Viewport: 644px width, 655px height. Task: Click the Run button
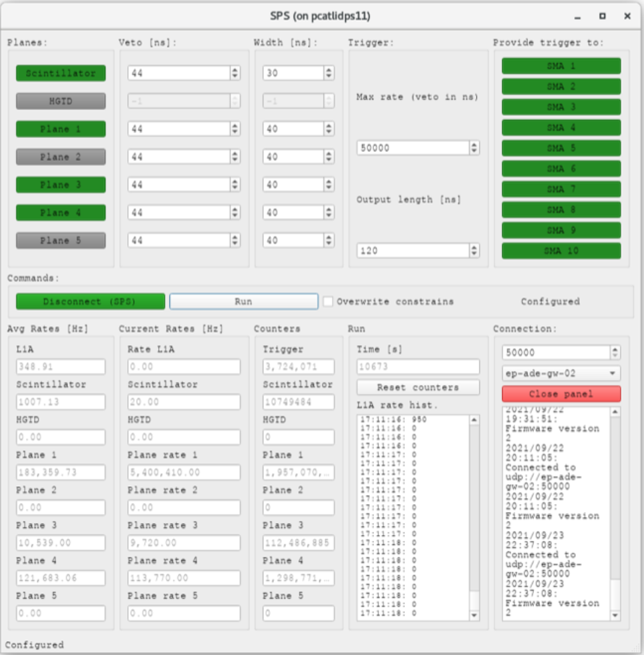(244, 301)
